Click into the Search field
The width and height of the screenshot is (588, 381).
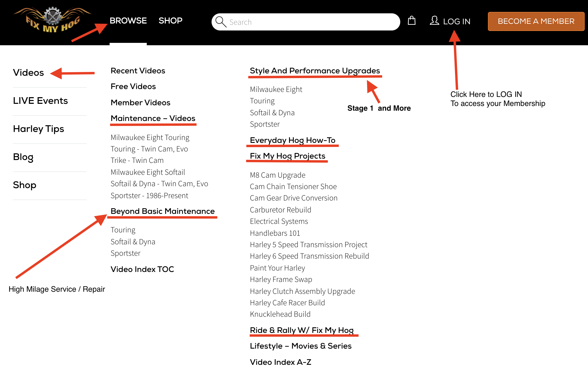point(306,22)
